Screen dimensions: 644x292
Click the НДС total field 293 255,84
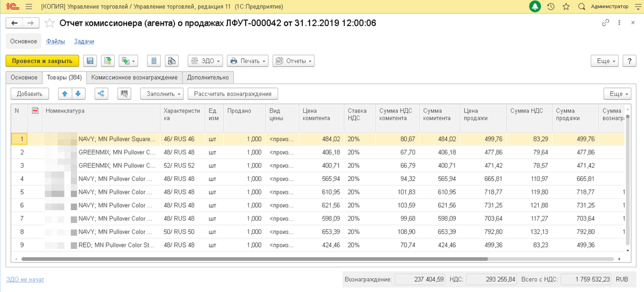pyautogui.click(x=491, y=279)
